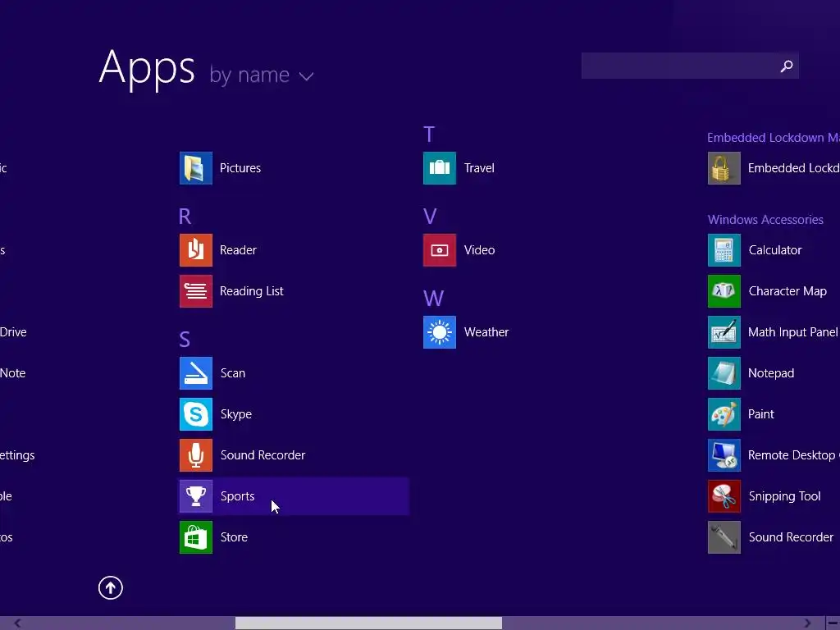This screenshot has width=840, height=630.
Task: Open the Character Map icon
Action: tap(724, 291)
